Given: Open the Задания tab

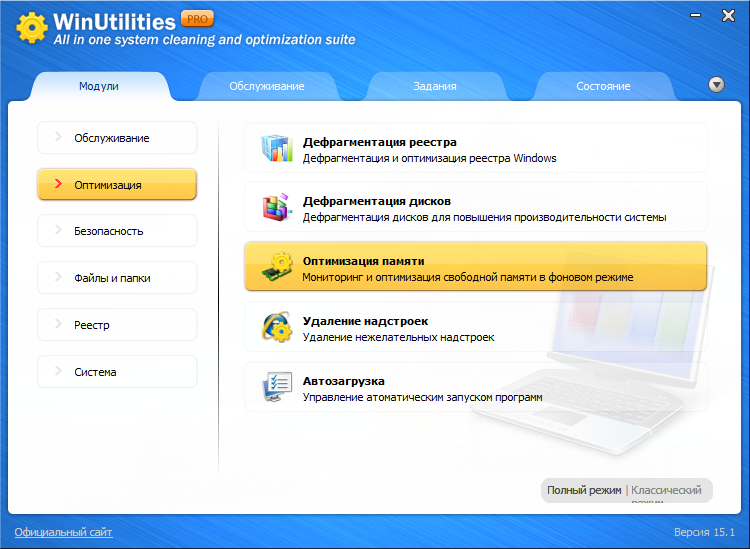Looking at the screenshot, I should [x=434, y=86].
